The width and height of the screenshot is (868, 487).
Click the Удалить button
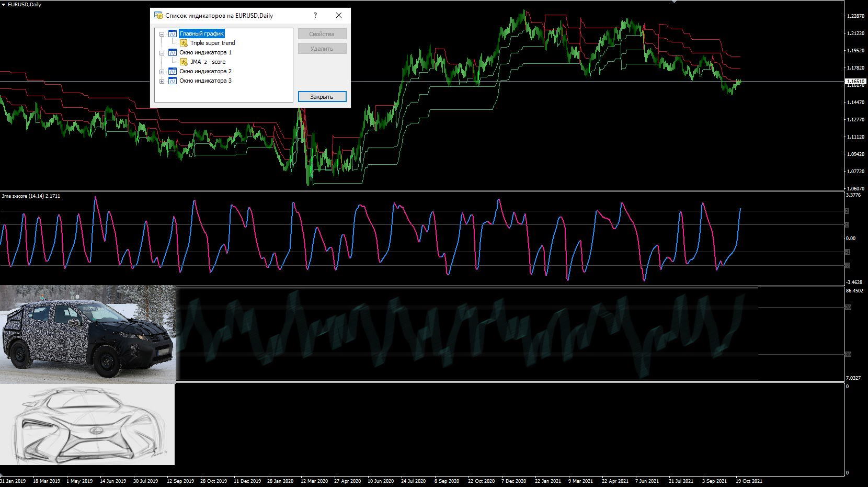(322, 49)
